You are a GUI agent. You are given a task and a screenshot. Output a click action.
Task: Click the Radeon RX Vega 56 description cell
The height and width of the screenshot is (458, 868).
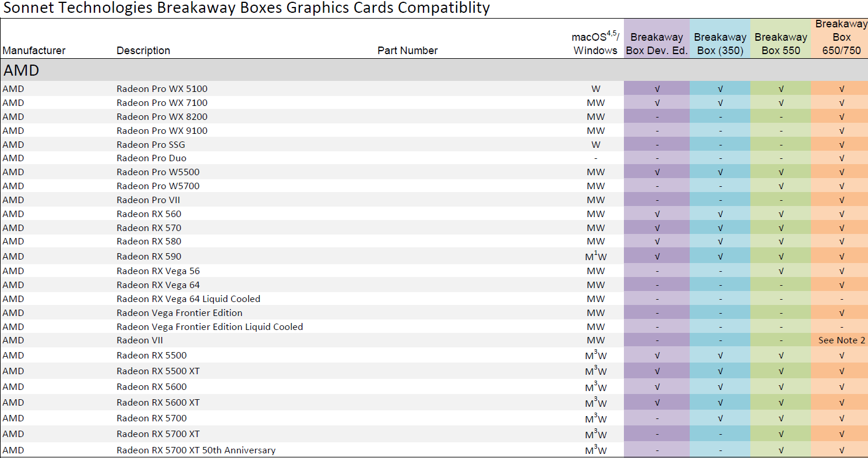click(158, 271)
